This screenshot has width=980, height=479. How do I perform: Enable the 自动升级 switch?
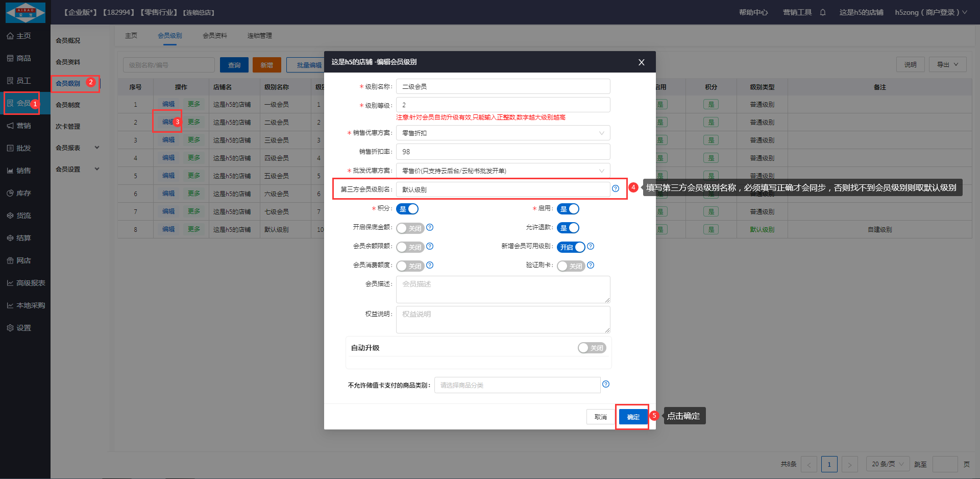tap(592, 348)
